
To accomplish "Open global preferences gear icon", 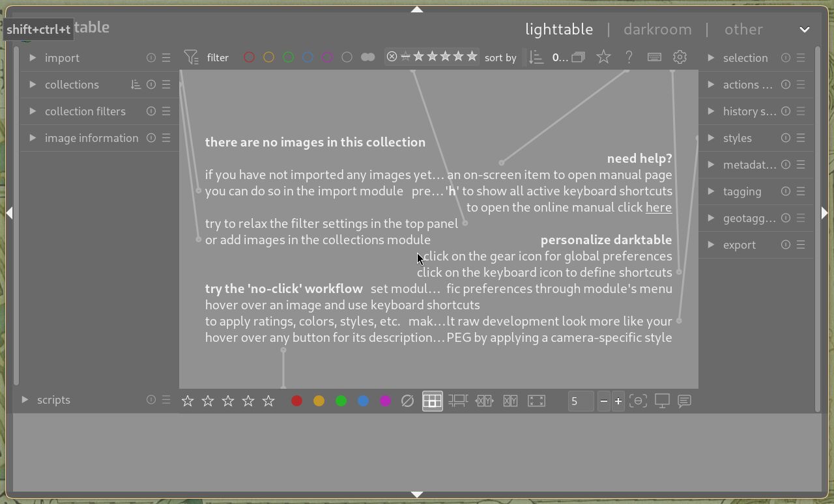I will tap(680, 57).
